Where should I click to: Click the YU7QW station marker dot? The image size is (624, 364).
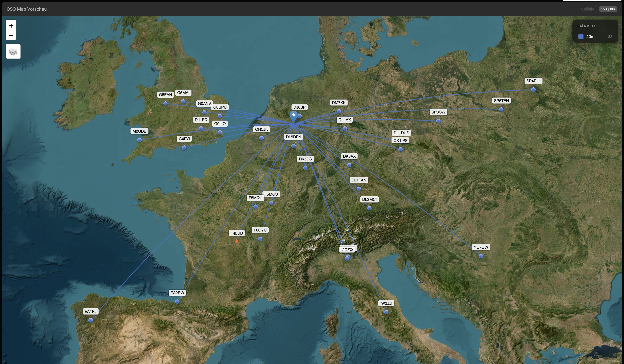(481, 256)
